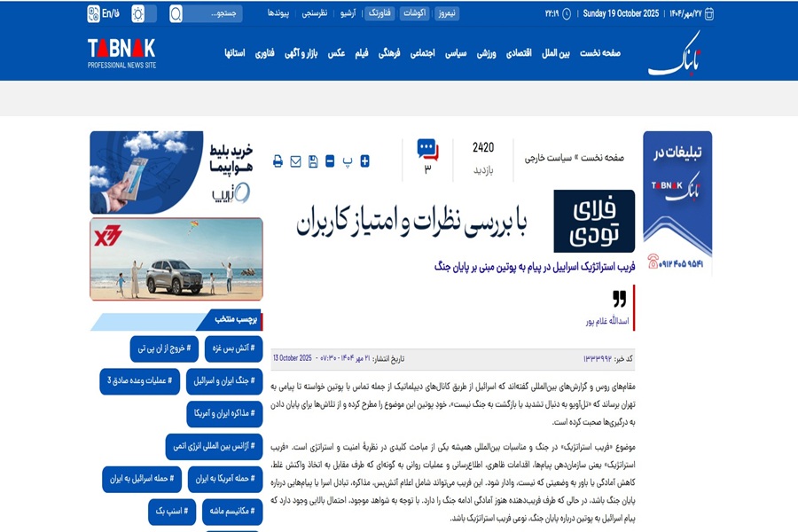Click the سیاست خارجی breadcrumb link

(x=548, y=158)
